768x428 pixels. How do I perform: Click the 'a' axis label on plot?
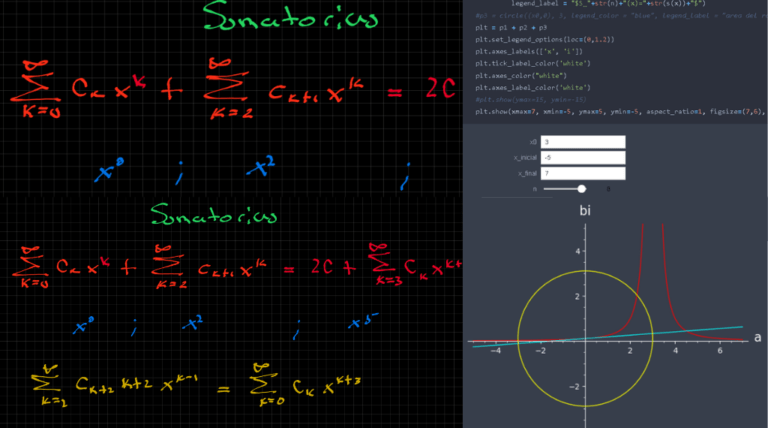click(x=757, y=338)
